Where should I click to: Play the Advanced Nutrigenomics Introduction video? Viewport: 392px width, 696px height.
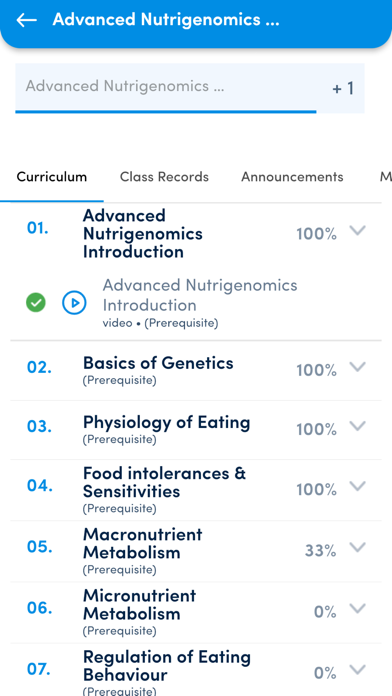click(74, 303)
